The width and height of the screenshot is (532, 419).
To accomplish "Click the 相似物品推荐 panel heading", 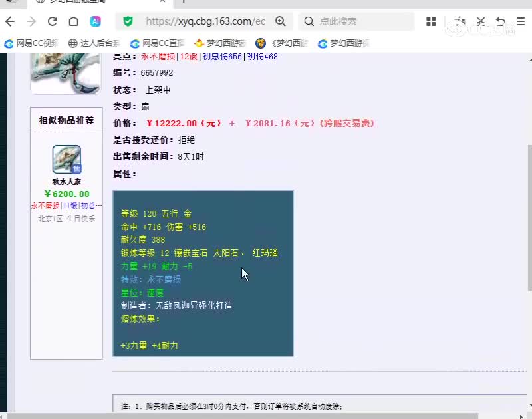I will click(66, 120).
